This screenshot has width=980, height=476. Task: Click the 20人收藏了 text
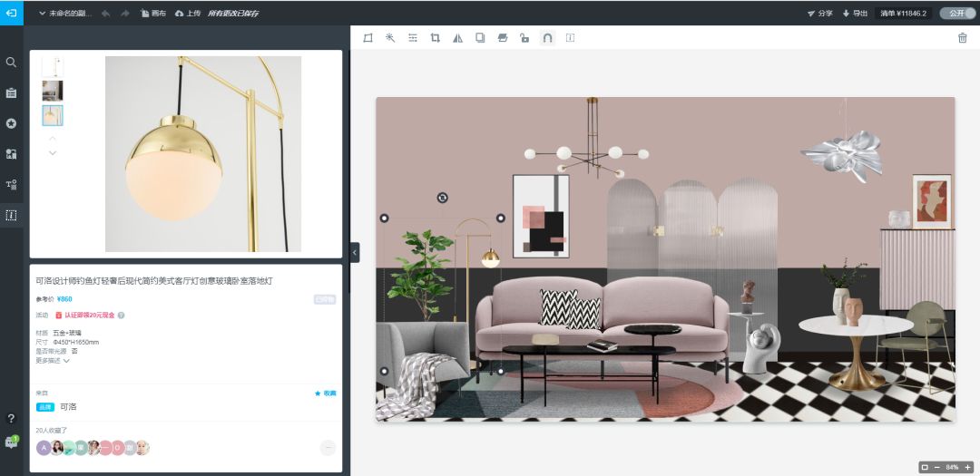(x=51, y=431)
